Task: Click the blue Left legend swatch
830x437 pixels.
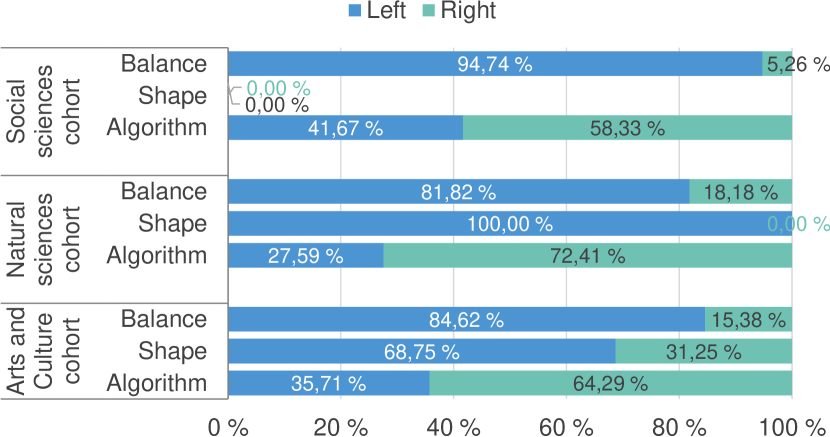Action: tap(353, 12)
